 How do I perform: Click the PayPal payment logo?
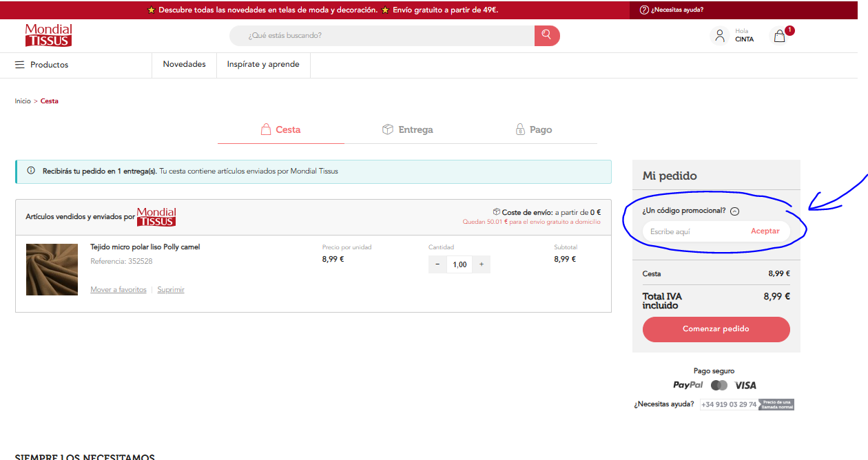coord(688,385)
